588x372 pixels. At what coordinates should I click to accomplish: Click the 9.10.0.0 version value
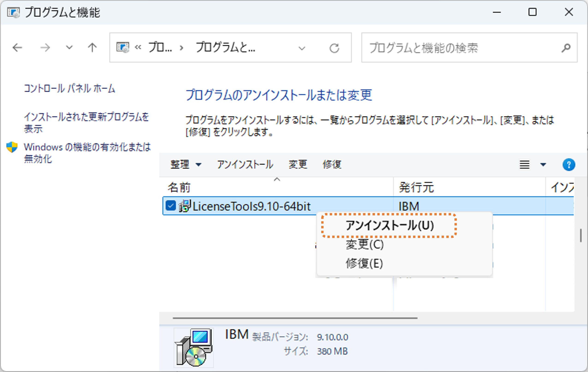[332, 337]
